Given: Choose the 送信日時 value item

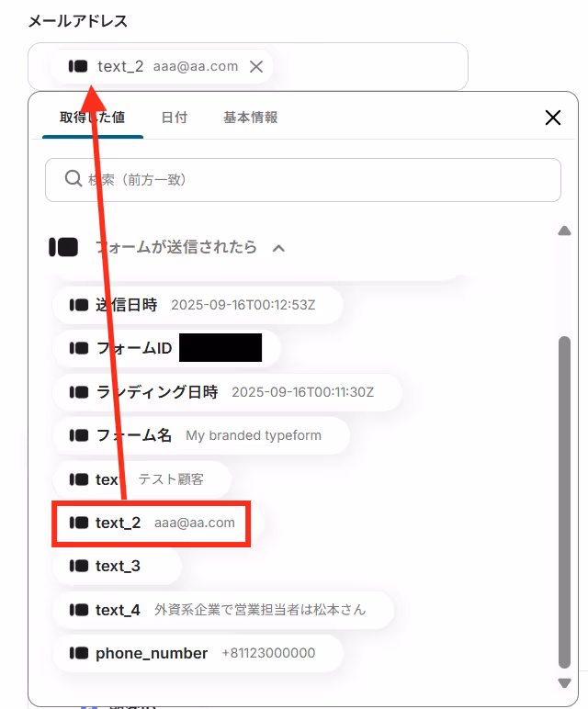Looking at the screenshot, I should coord(198,305).
